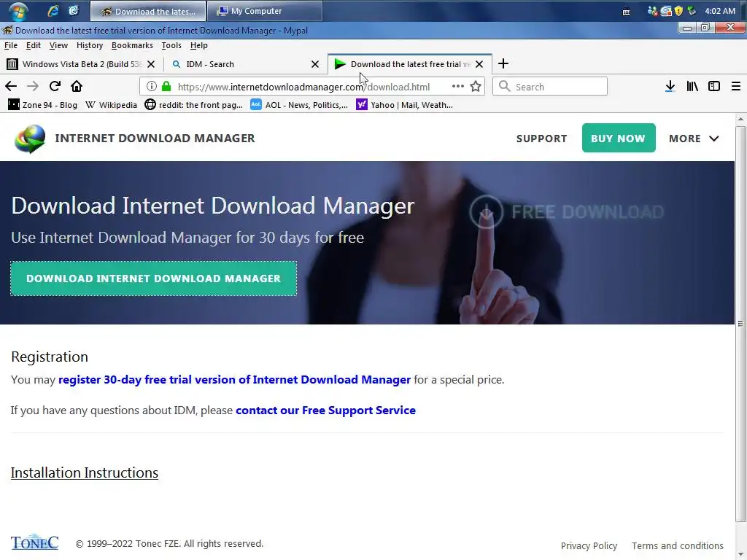
Task: Open the Bookmarks menu
Action: [132, 45]
